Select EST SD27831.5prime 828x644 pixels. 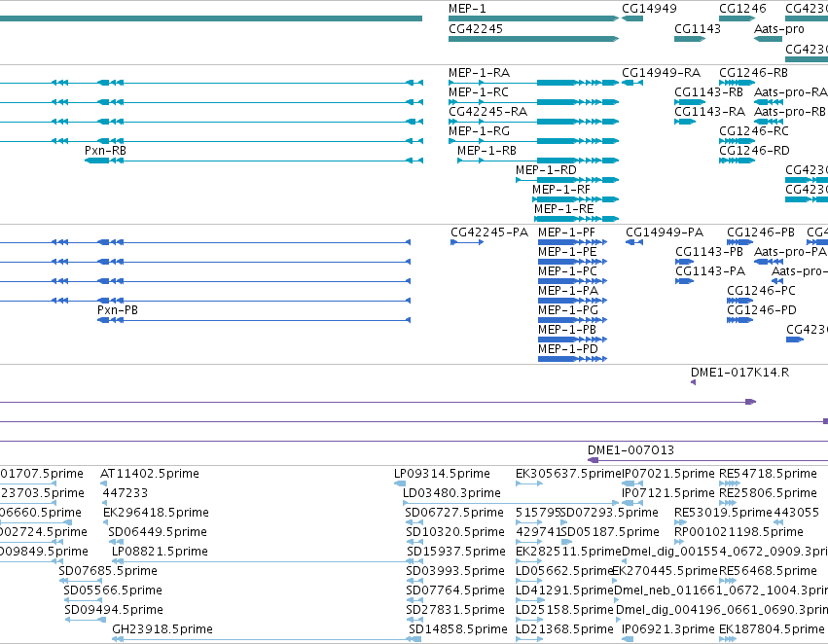pos(455,611)
